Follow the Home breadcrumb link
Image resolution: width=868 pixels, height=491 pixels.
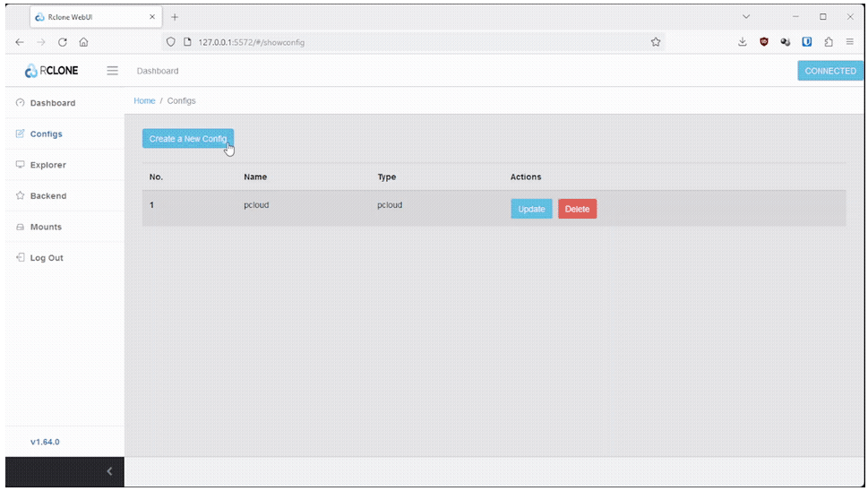pos(144,101)
